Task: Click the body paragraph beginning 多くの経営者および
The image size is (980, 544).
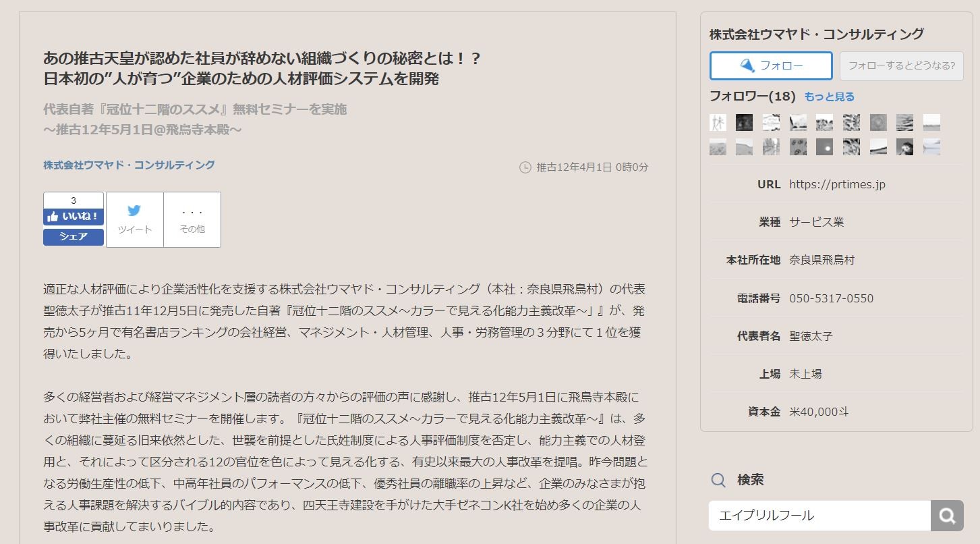Action: 346,462
